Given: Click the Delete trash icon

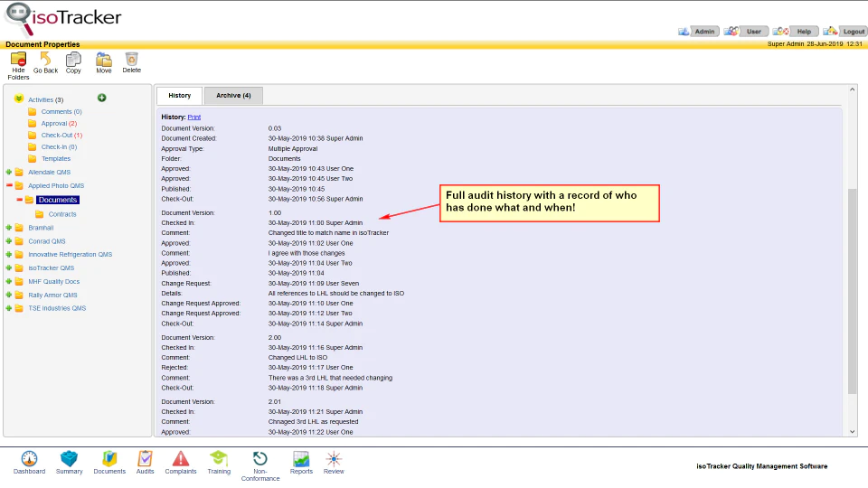Looking at the screenshot, I should click(x=131, y=59).
